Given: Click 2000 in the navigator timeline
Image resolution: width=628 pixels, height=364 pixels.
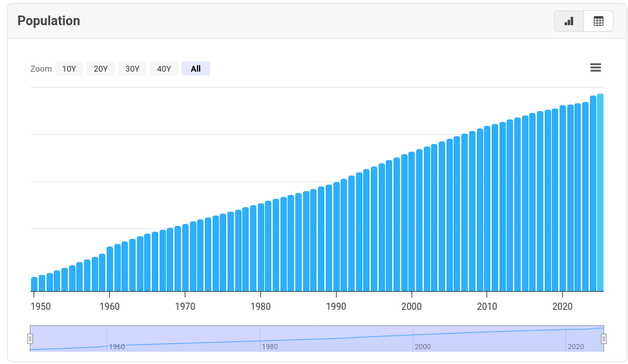Looking at the screenshot, I should pos(423,347).
